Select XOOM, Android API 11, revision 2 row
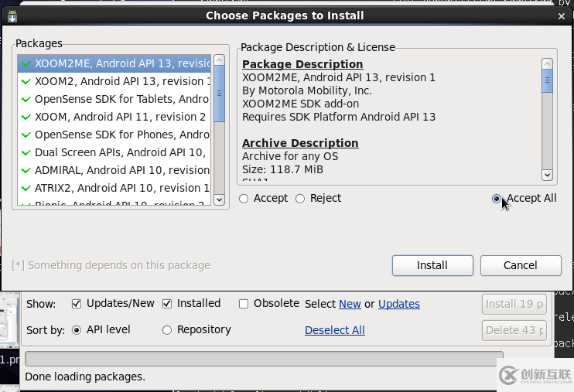The width and height of the screenshot is (574, 392). [x=114, y=117]
